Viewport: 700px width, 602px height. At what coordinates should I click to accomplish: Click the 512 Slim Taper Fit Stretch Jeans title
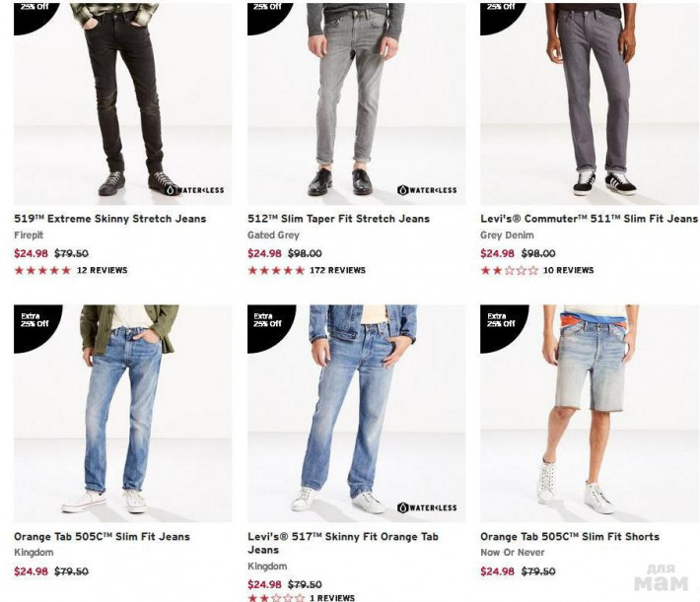click(x=338, y=219)
